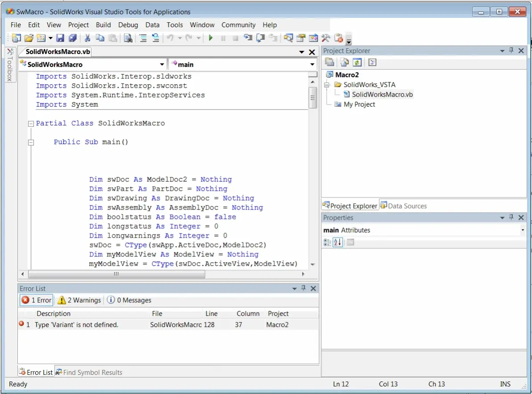Switch Properties to Categorized view
Viewport: 532px width, 394px height.
click(327, 242)
